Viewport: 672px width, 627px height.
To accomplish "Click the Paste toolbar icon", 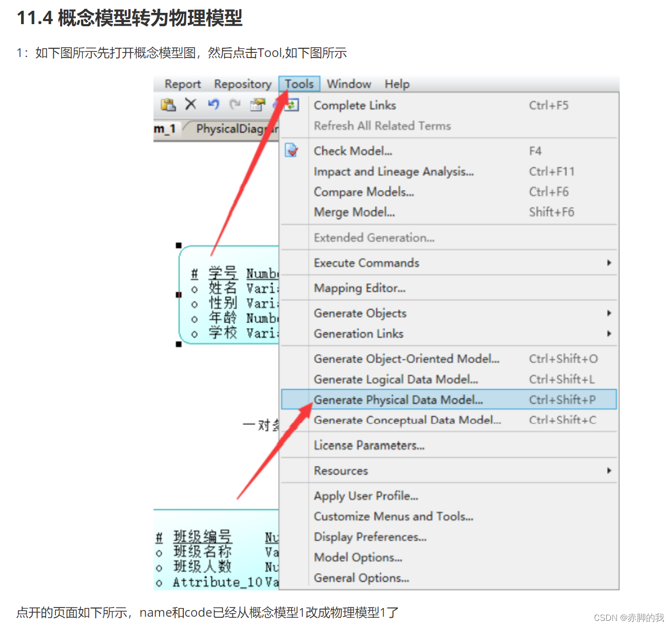I will pos(168,105).
